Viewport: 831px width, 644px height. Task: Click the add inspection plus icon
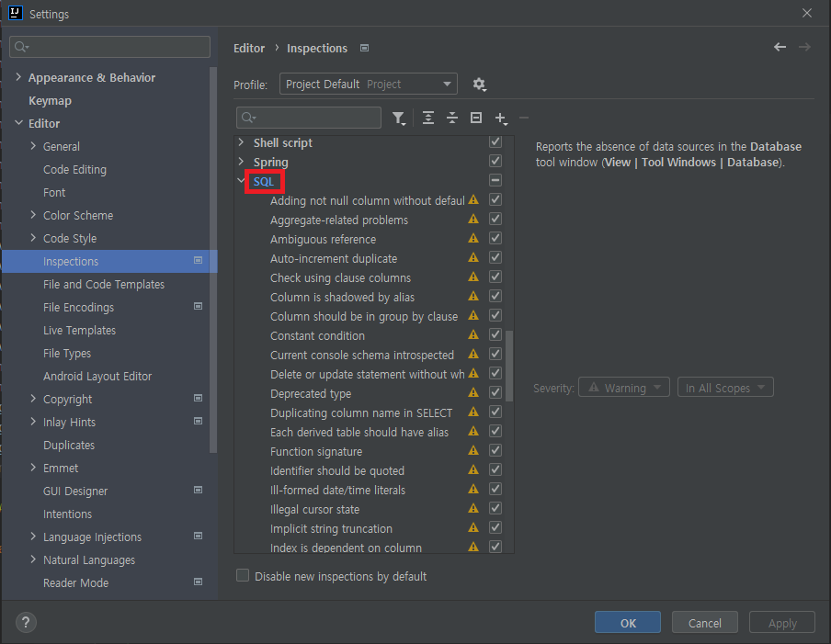(x=501, y=119)
